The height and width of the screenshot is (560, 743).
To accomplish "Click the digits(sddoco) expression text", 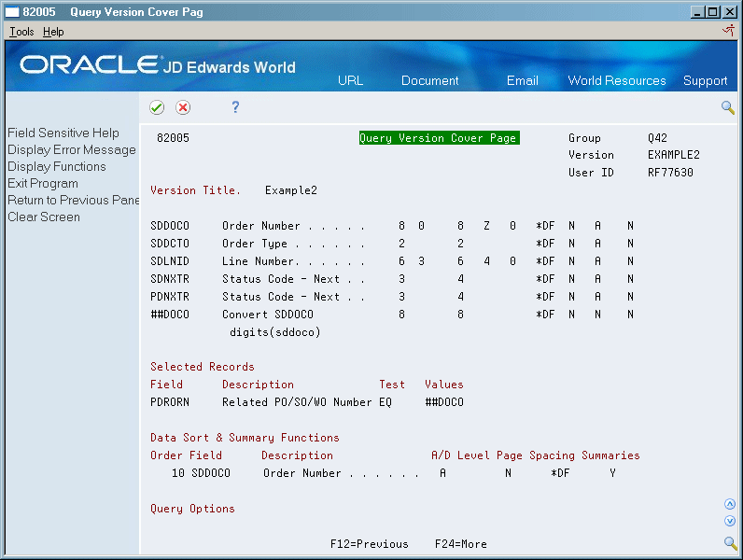I will 274,332.
